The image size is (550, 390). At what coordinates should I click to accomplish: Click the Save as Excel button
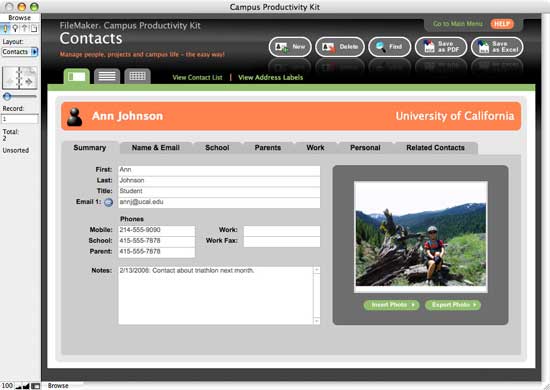tap(497, 47)
